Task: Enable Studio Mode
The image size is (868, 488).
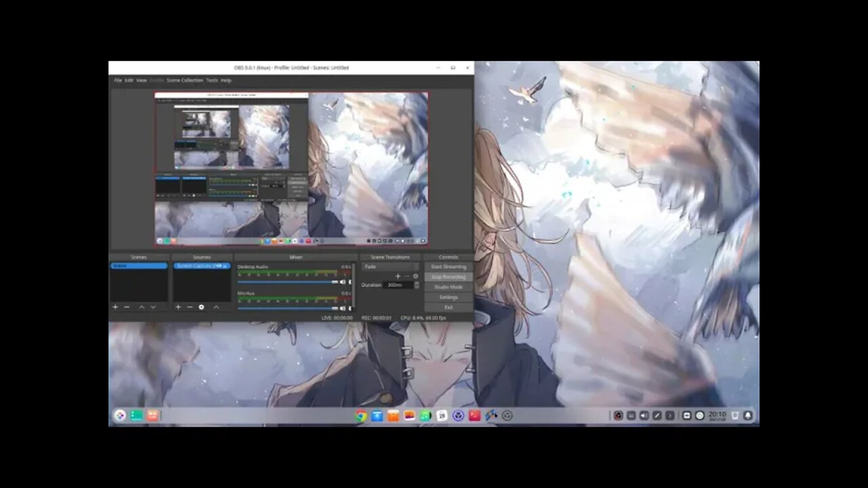Action: [448, 287]
